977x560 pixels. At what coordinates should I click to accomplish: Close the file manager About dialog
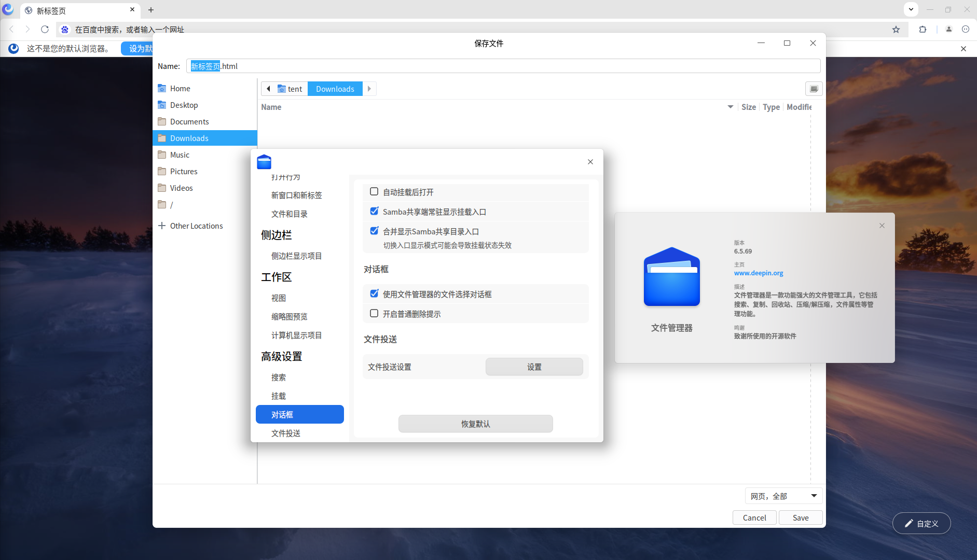click(882, 226)
